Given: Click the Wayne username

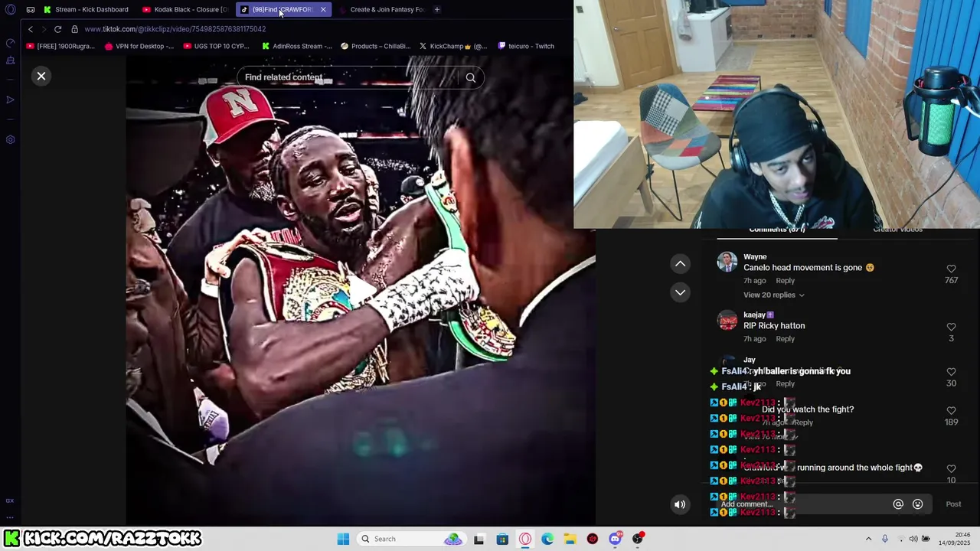Looking at the screenshot, I should 755,257.
